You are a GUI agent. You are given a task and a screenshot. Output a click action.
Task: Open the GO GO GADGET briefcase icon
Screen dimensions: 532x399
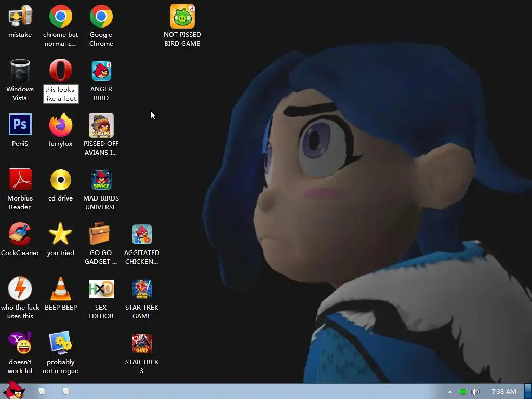99,234
